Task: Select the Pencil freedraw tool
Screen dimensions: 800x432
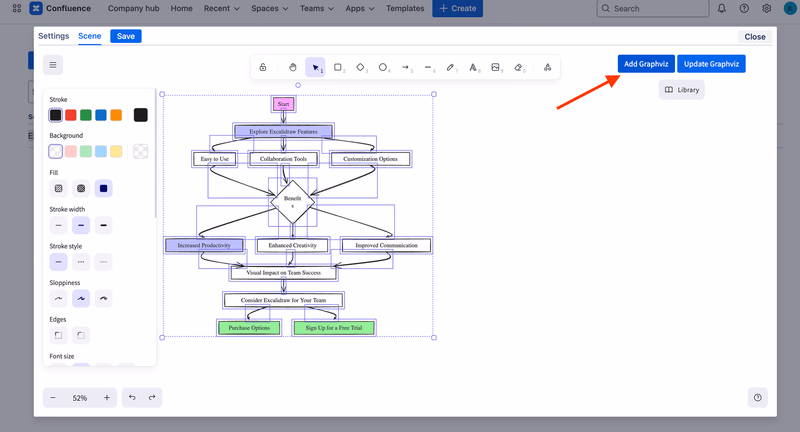Action: (x=451, y=67)
